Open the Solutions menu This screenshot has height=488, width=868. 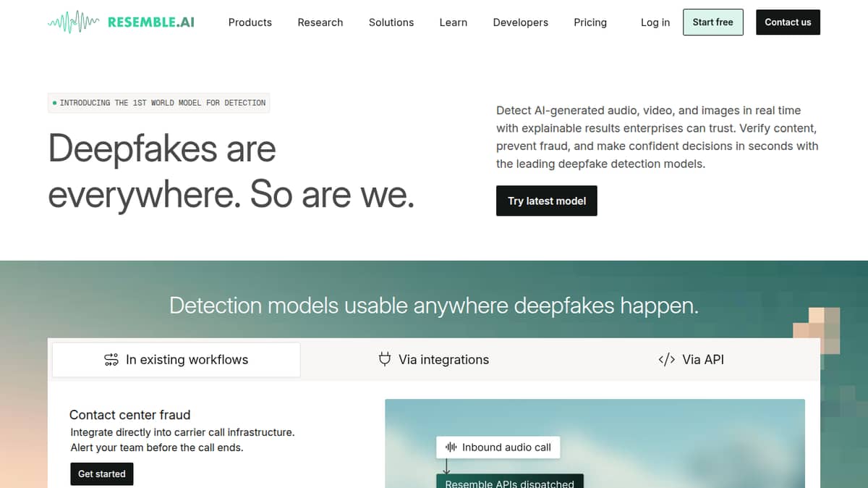[x=391, y=22]
